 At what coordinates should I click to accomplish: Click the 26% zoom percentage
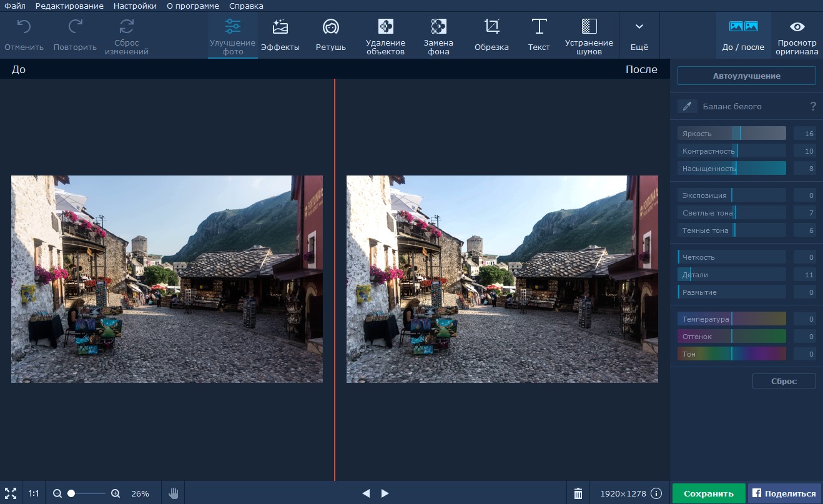tap(140, 493)
